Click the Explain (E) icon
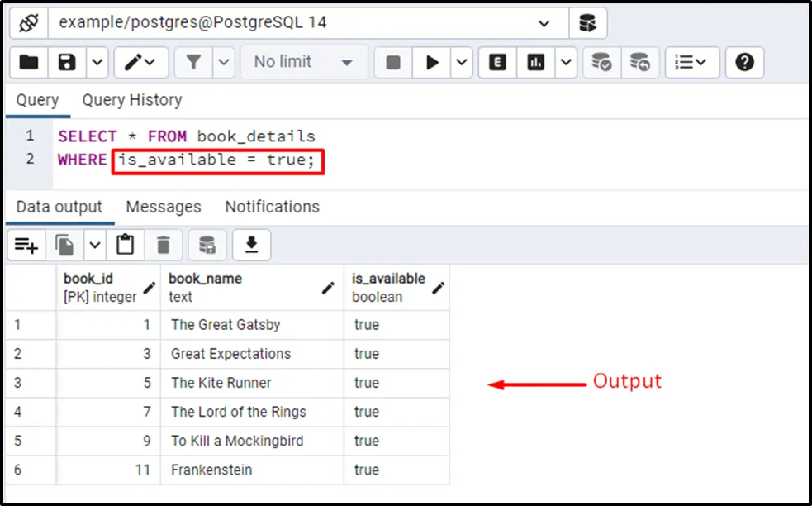Viewport: 812px width, 506px height. point(497,63)
